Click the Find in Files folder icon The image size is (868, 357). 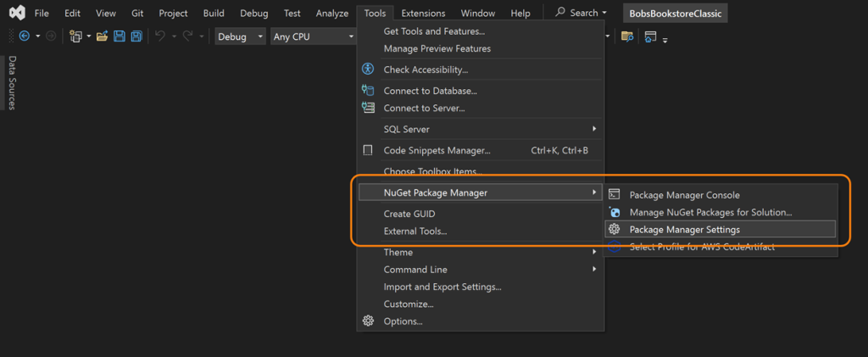coord(626,36)
